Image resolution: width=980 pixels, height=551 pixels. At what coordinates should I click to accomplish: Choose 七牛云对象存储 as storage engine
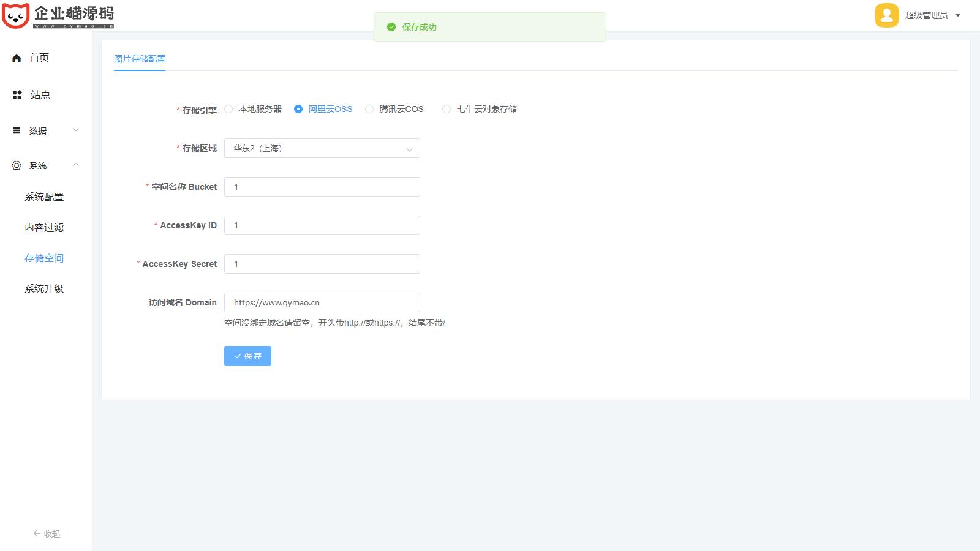point(447,109)
